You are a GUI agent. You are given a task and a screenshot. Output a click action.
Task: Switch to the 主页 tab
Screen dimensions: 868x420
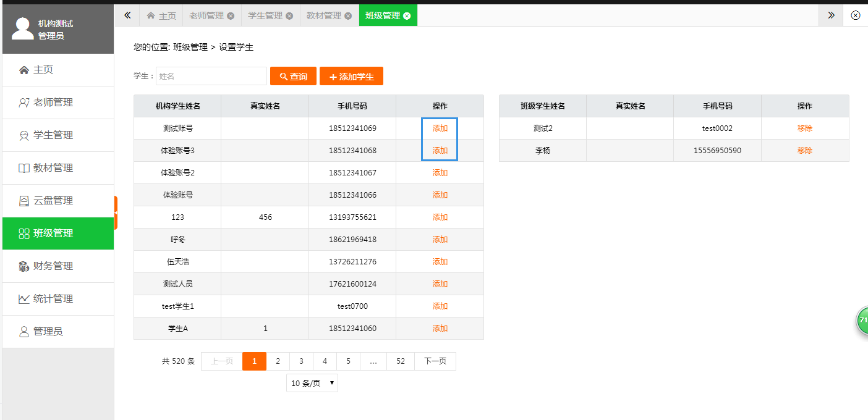[x=161, y=16]
